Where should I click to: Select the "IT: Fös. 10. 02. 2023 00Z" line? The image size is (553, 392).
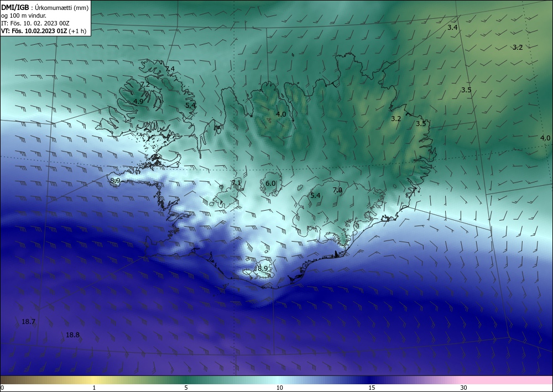pyautogui.click(x=35, y=23)
